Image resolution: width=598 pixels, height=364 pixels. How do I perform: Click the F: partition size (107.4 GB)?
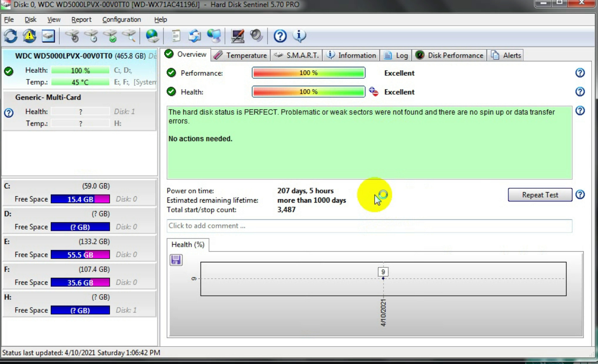[x=94, y=269]
